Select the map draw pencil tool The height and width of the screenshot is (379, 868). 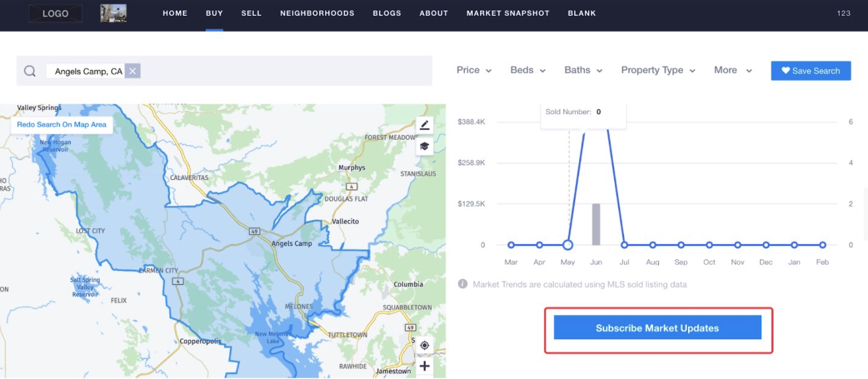click(425, 125)
